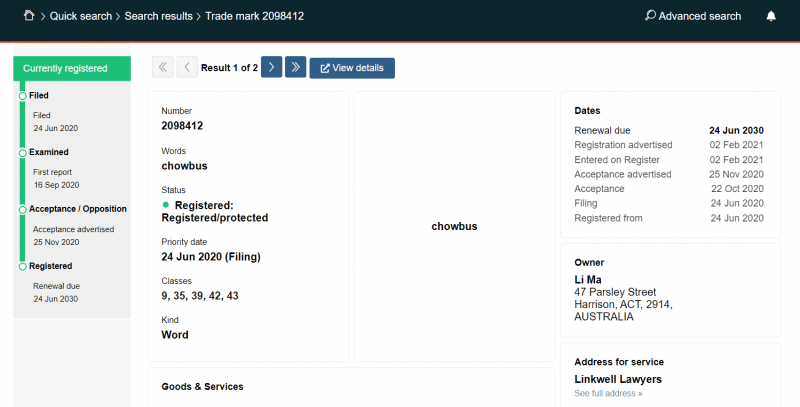Image resolution: width=800 pixels, height=407 pixels.
Task: Select the Examined timeline marker
Action: point(22,153)
